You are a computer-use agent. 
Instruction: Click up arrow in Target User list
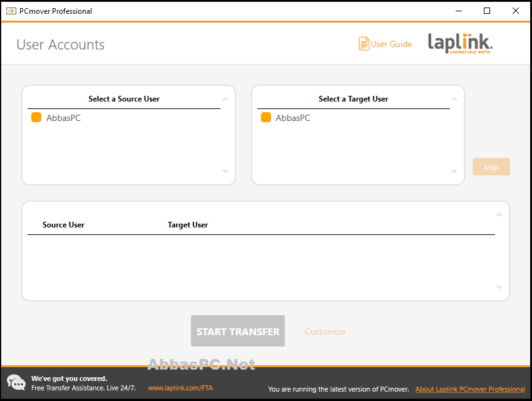pos(454,99)
